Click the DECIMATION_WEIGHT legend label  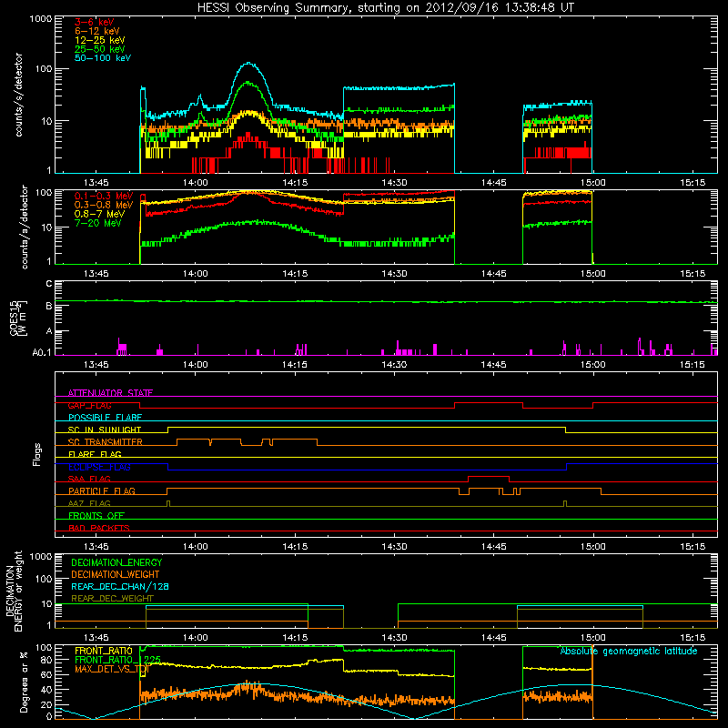(116, 574)
